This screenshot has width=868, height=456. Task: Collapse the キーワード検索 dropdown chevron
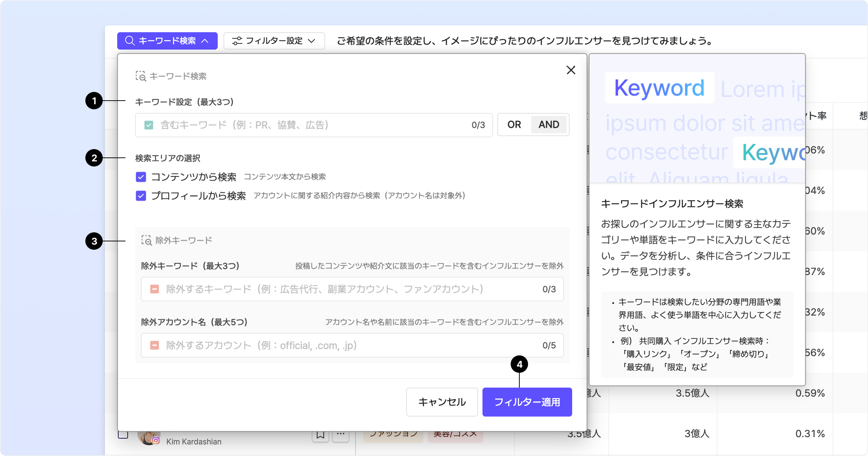[x=205, y=41]
